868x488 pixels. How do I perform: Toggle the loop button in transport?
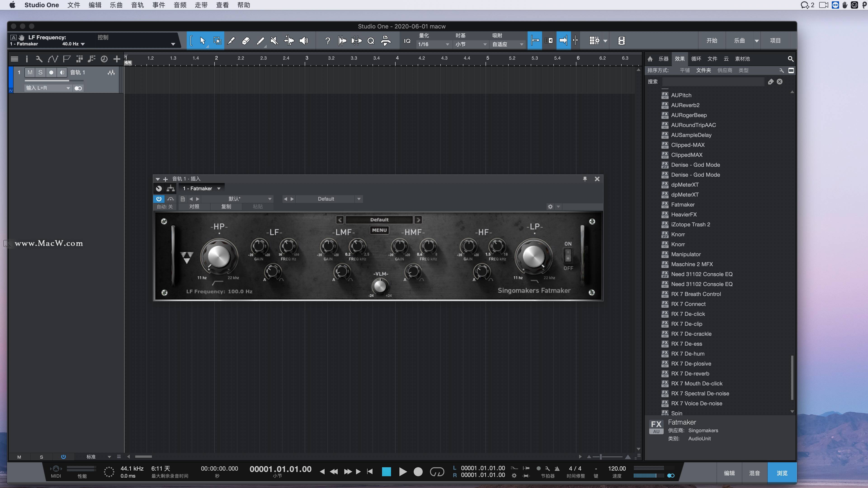[x=437, y=472]
